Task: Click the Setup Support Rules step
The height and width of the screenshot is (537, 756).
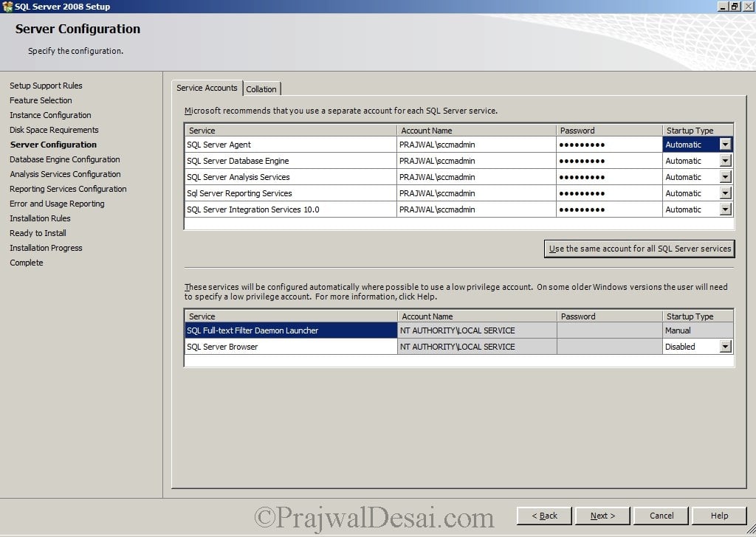Action: click(x=46, y=86)
